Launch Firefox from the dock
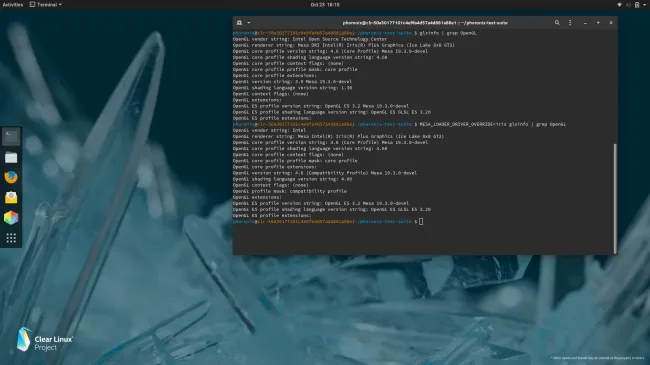The width and height of the screenshot is (650, 365). [x=11, y=177]
